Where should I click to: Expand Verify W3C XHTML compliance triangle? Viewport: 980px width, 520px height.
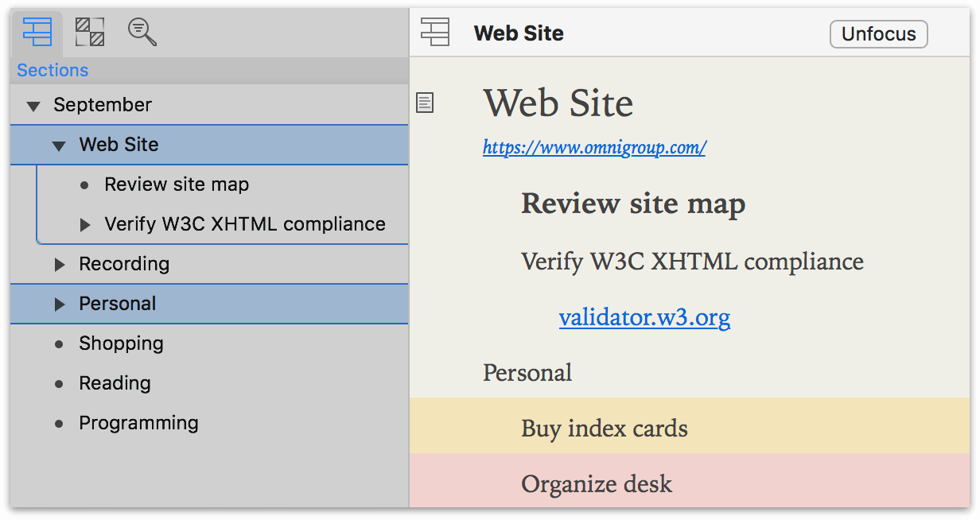(x=85, y=225)
